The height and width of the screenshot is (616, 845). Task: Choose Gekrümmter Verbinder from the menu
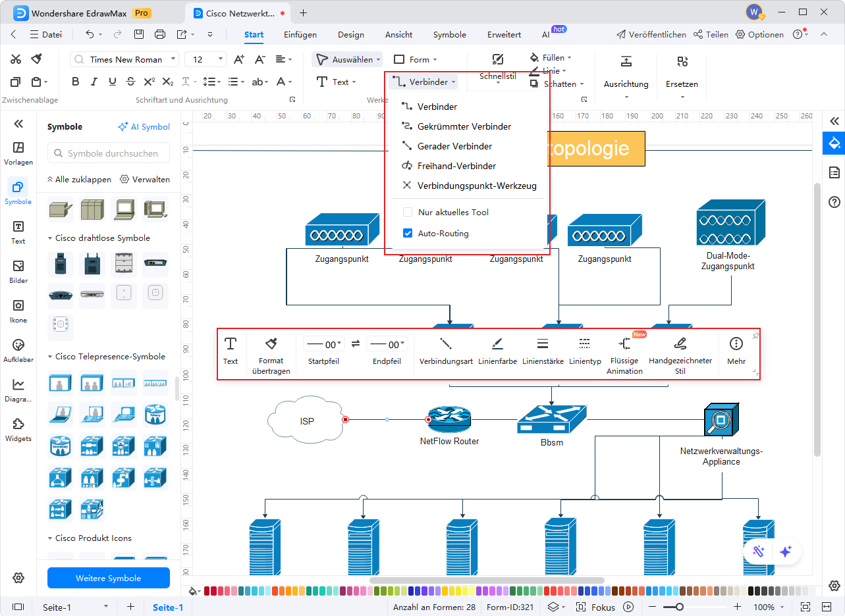coord(464,126)
